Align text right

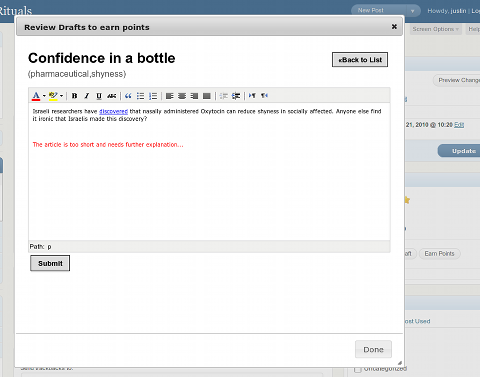pyautogui.click(x=194, y=96)
